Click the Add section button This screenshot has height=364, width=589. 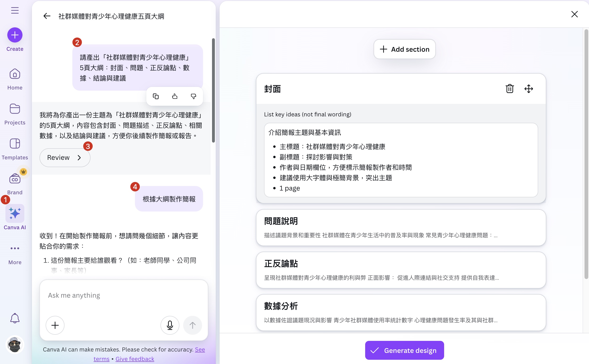click(x=404, y=49)
